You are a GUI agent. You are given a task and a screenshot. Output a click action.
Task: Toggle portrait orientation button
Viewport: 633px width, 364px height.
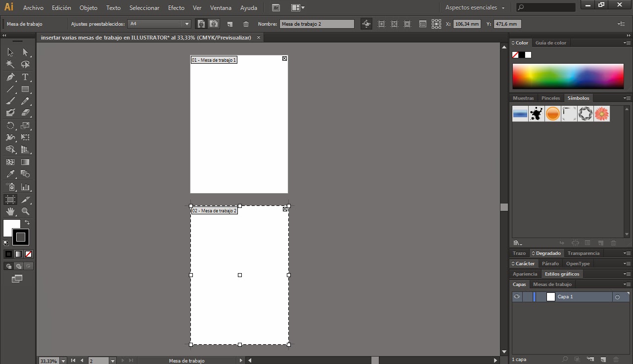click(201, 24)
